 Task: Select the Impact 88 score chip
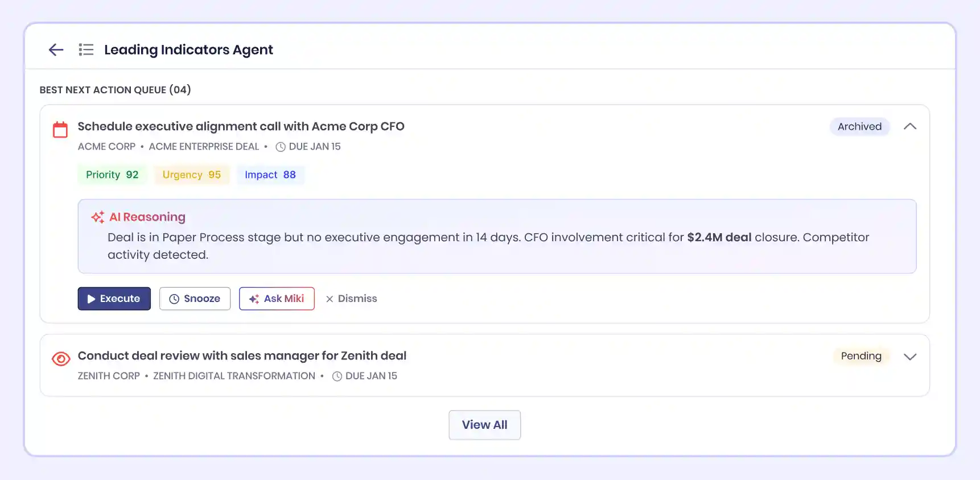(x=270, y=175)
